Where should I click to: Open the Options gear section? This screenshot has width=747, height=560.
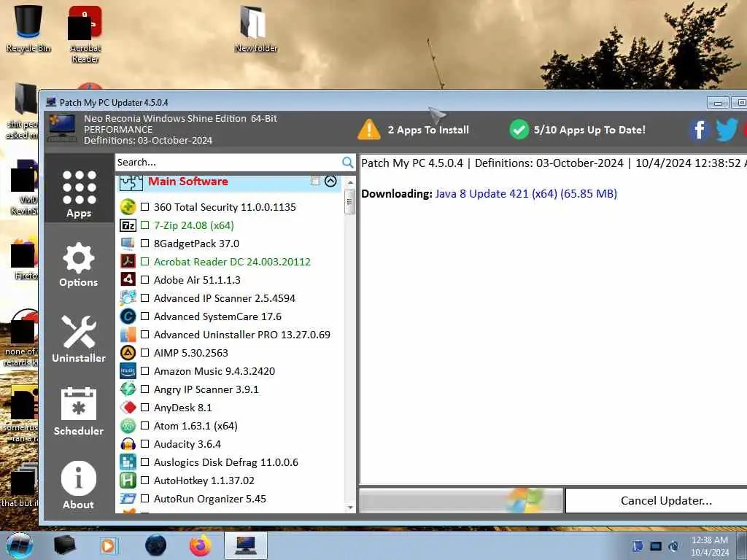pyautogui.click(x=79, y=265)
